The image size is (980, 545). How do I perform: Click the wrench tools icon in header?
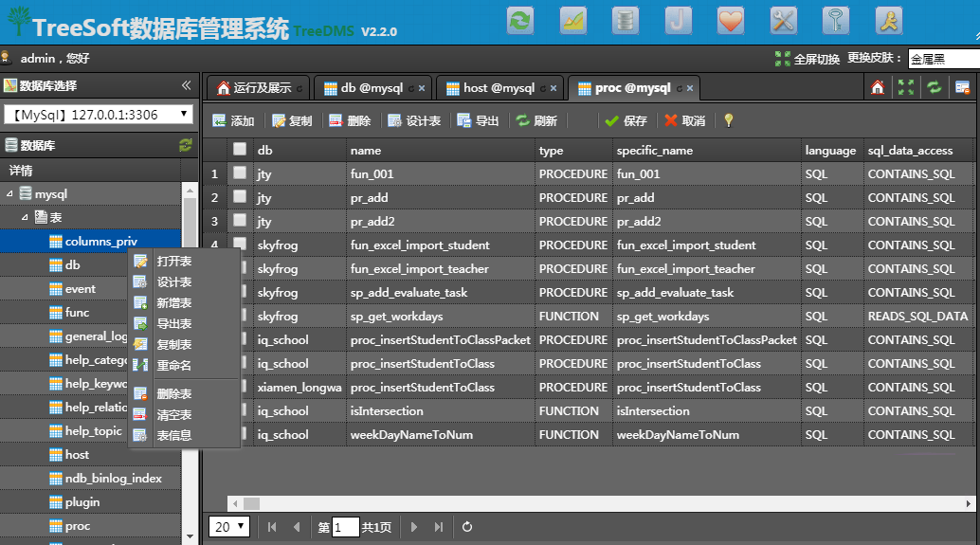pyautogui.click(x=784, y=20)
